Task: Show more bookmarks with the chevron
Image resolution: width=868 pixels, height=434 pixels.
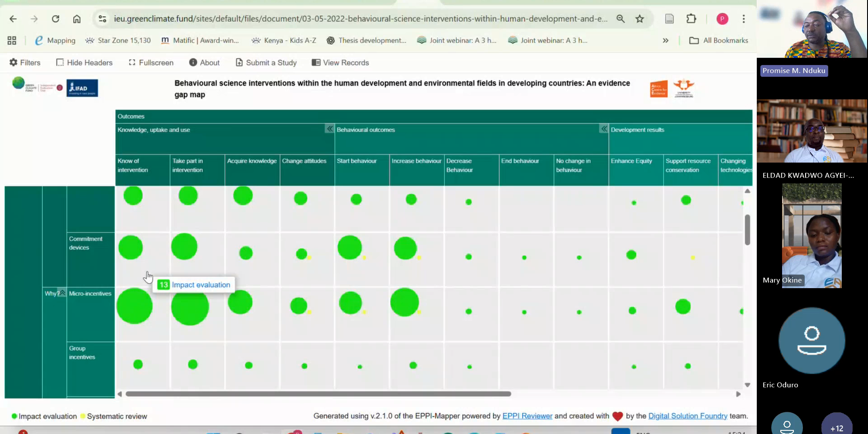Action: (x=665, y=41)
